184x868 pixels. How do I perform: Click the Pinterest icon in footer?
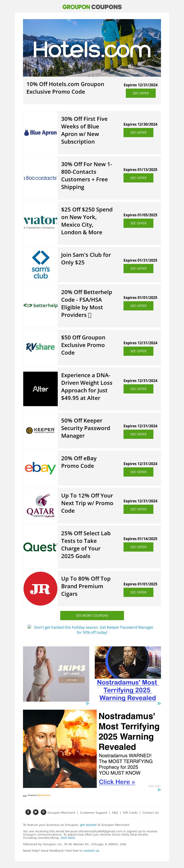click(x=43, y=812)
